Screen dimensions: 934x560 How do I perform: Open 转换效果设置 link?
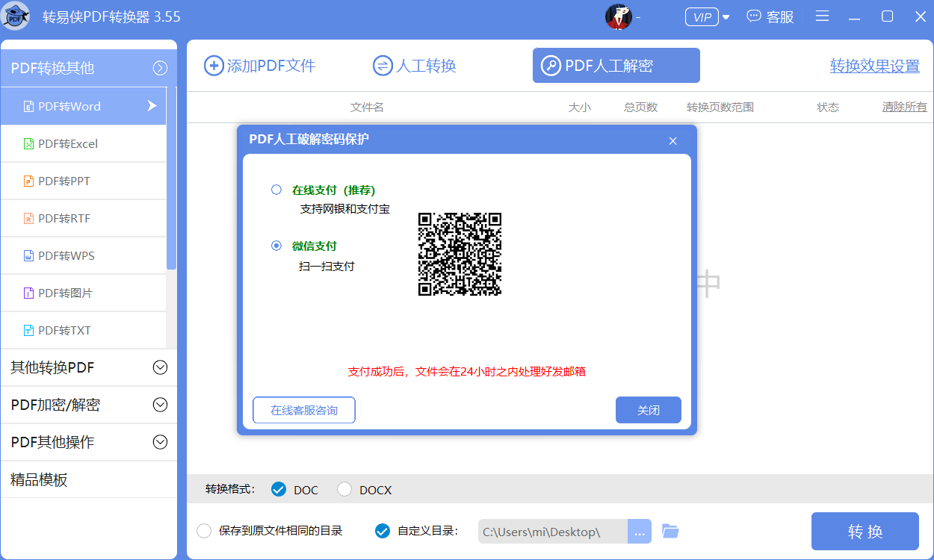874,66
